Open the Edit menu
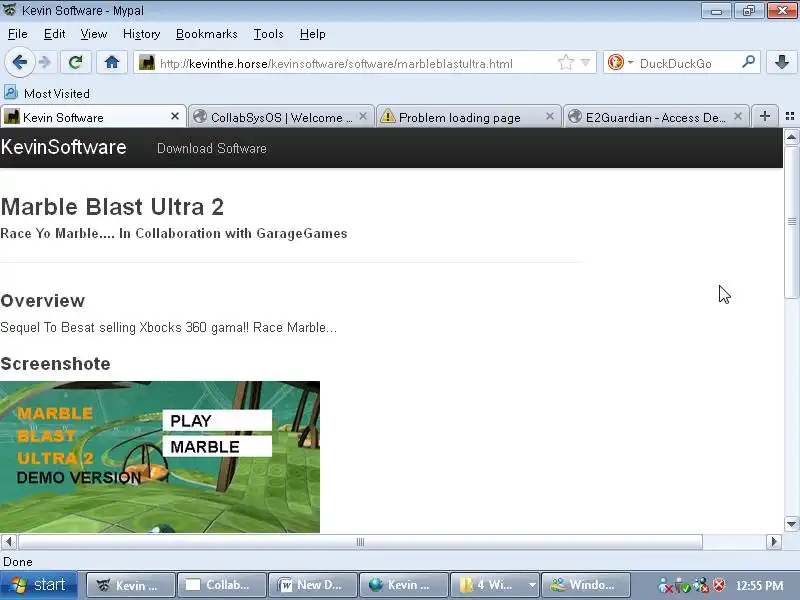This screenshot has width=800, height=600. pos(54,34)
